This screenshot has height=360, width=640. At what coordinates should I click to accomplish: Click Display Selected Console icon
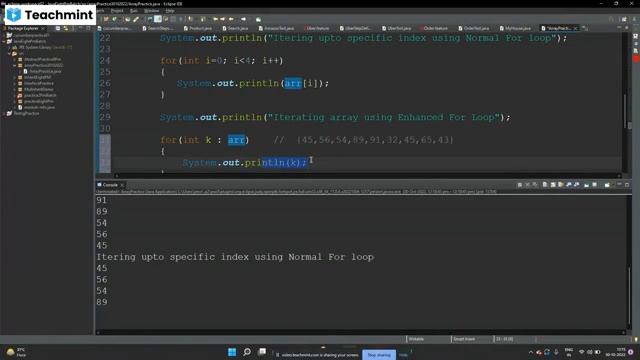tap(595, 185)
